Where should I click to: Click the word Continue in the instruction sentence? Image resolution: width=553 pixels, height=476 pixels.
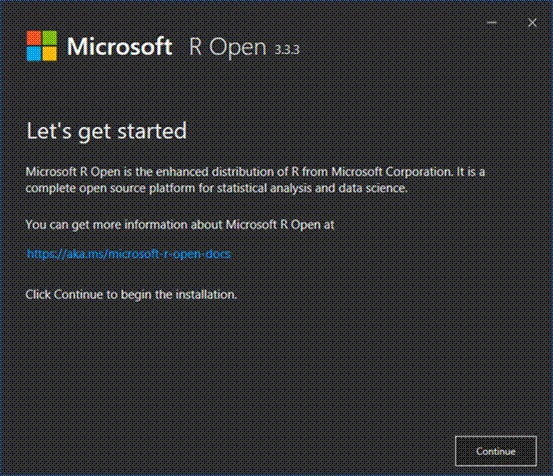coord(78,294)
